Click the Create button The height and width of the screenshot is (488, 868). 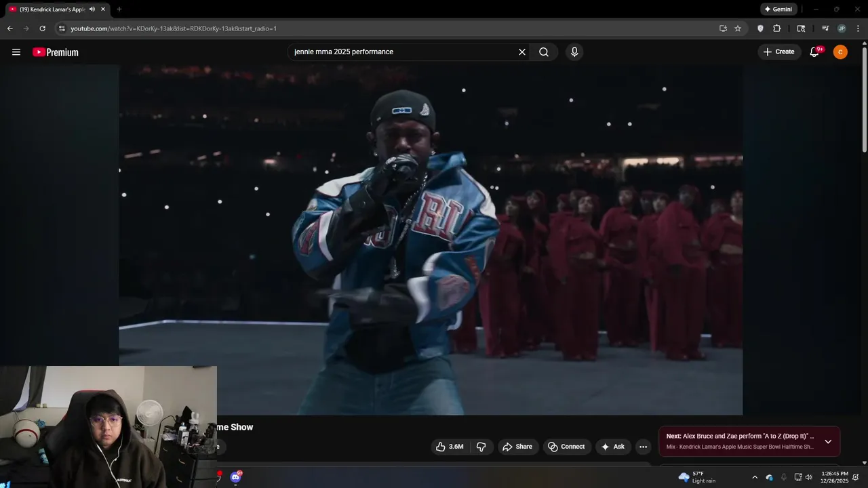tap(779, 52)
